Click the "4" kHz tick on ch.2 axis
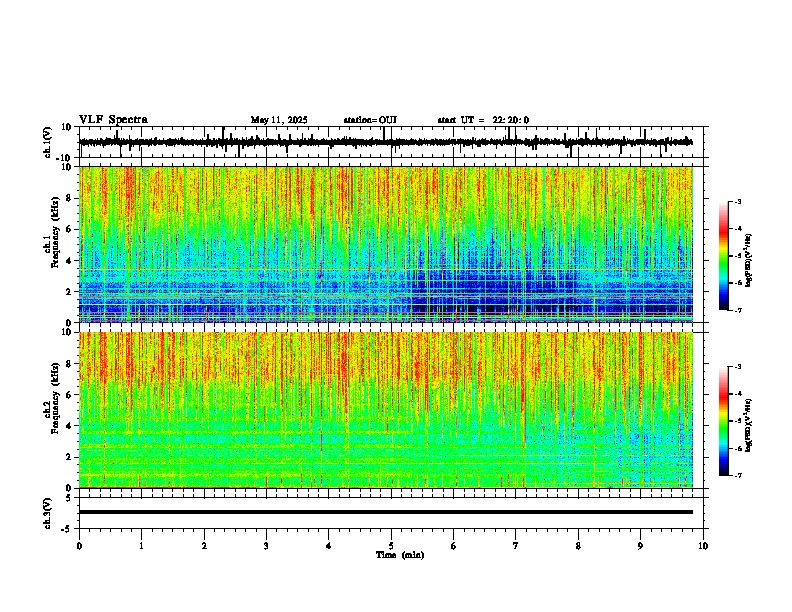Image resolution: width=792 pixels, height=612 pixels. 69,426
